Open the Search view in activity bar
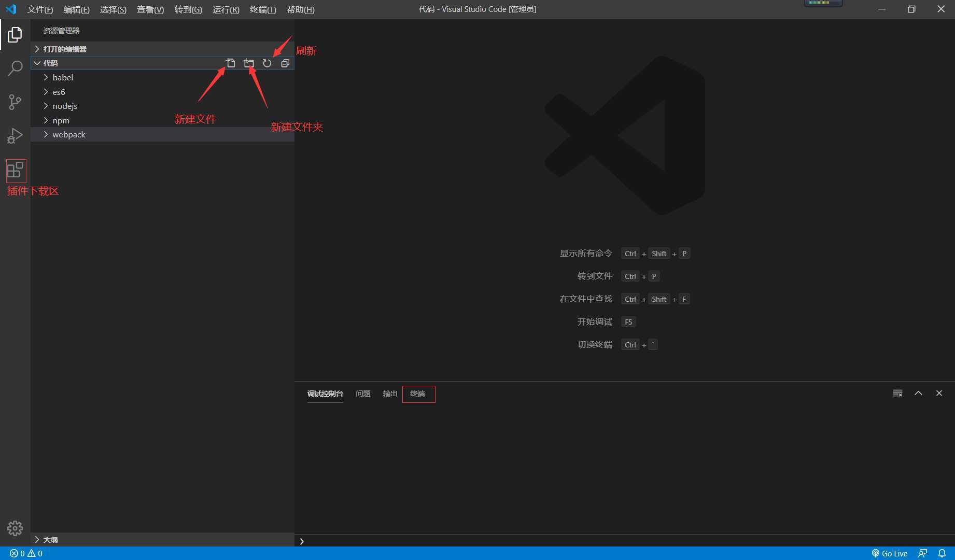The image size is (955, 560). (15, 68)
